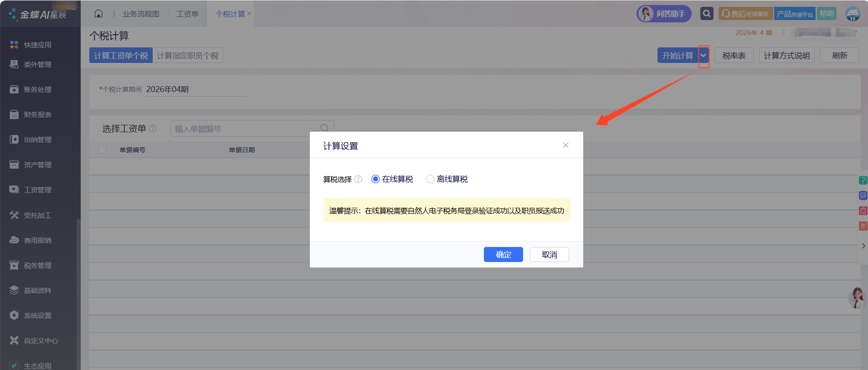This screenshot has height=370, width=868.
Task: Open 税务管理 module
Action: click(31, 265)
